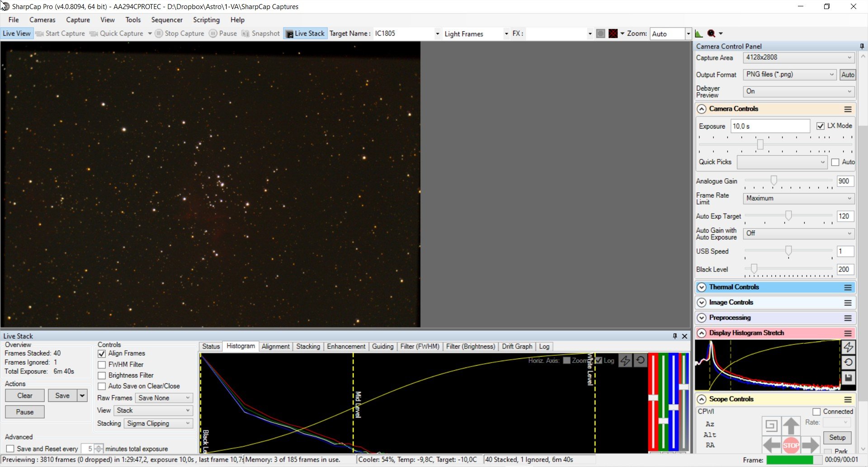Click the zoom magnifier tool icon

711,33
